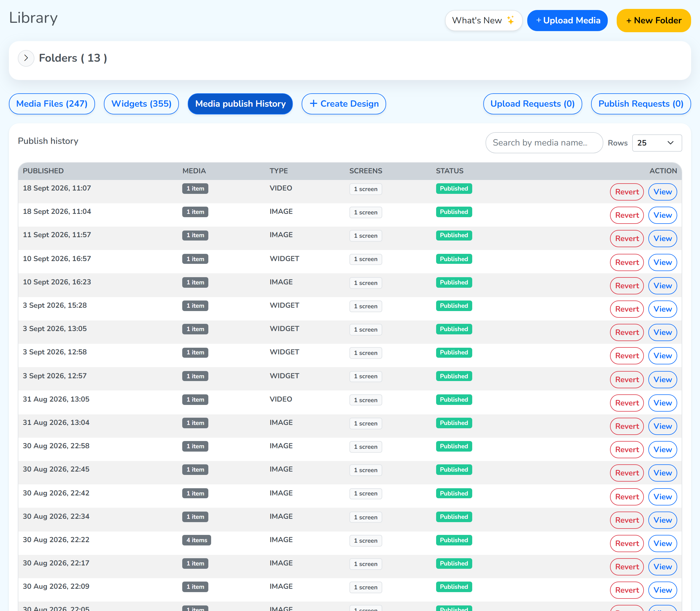Screen dimensions: 700x611
Task: View the 31 Aug 2026, 13:04 entry
Action: click(x=662, y=426)
